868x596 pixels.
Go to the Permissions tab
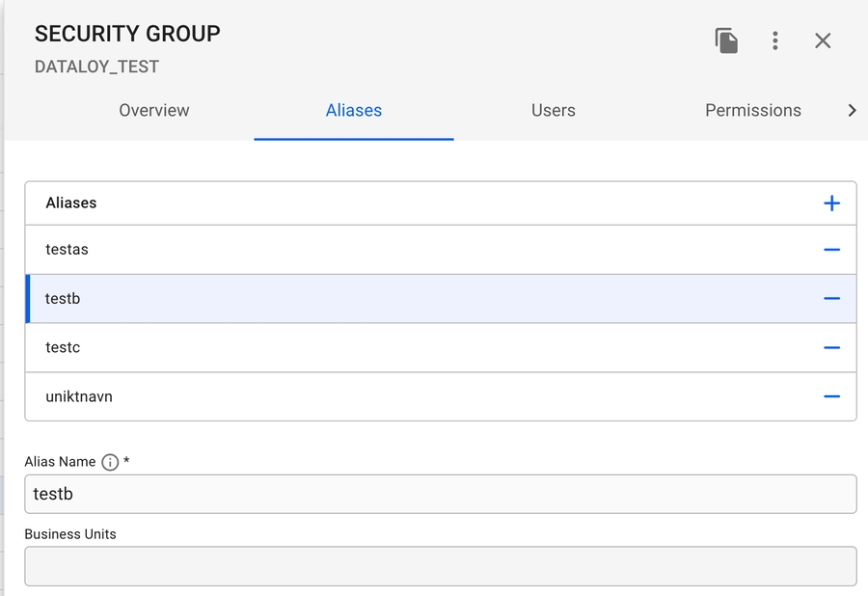tap(753, 111)
